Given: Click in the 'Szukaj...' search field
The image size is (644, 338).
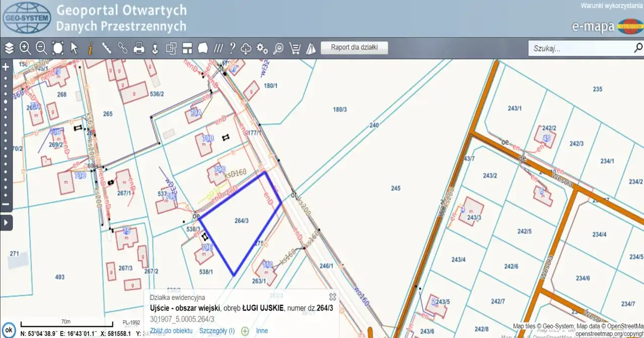Looking at the screenshot, I should point(579,48).
